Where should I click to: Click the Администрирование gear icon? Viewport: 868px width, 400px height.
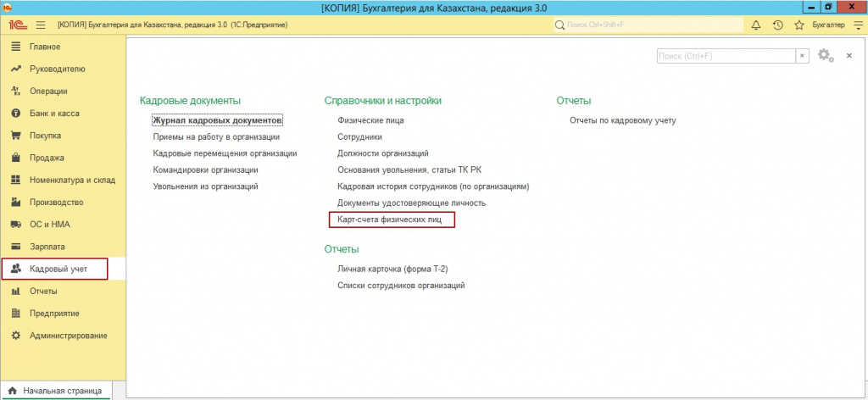(15, 336)
